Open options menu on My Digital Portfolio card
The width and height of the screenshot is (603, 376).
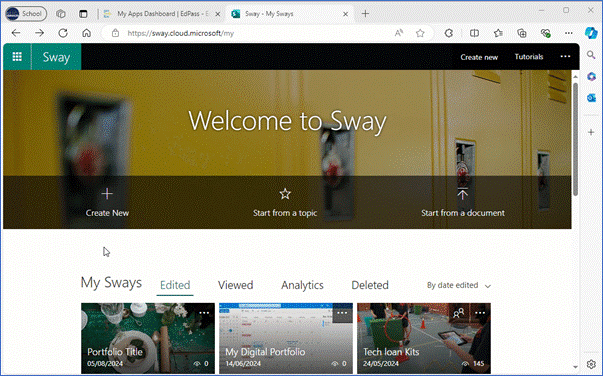342,313
